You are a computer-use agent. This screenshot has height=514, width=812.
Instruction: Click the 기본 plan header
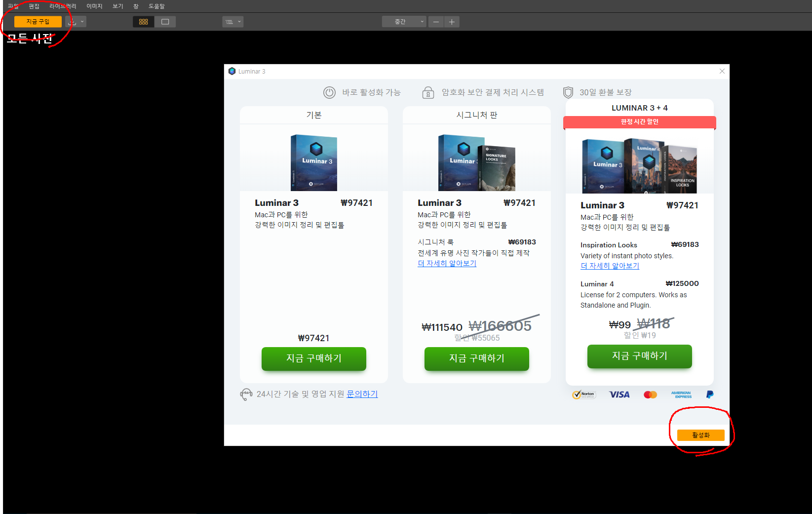tap(314, 115)
